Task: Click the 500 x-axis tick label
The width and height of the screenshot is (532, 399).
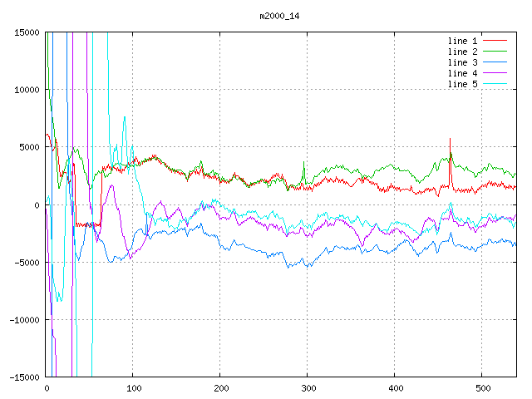Action: (482, 388)
